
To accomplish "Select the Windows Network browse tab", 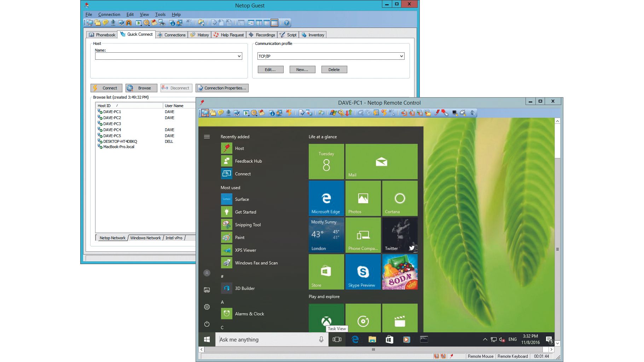I will click(x=145, y=238).
